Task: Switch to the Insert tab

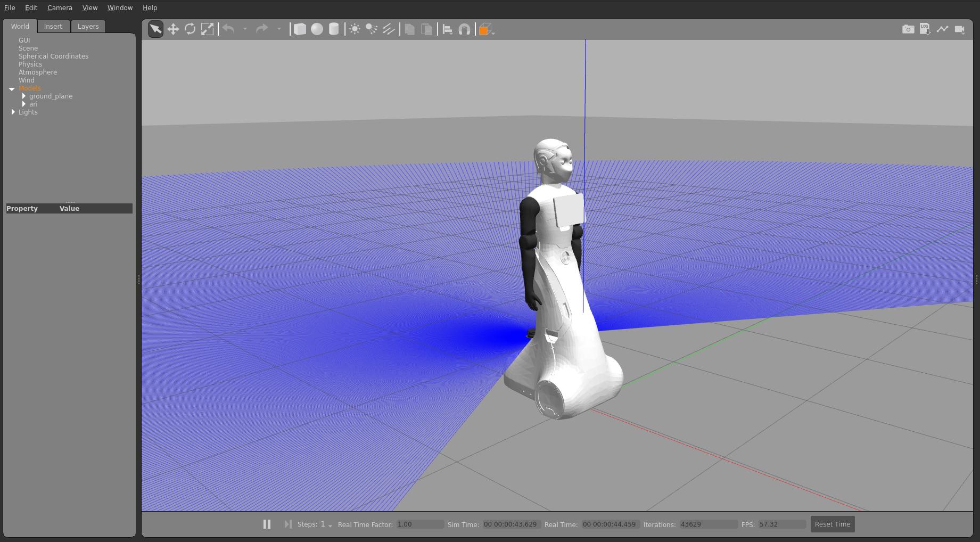Action: [53, 27]
